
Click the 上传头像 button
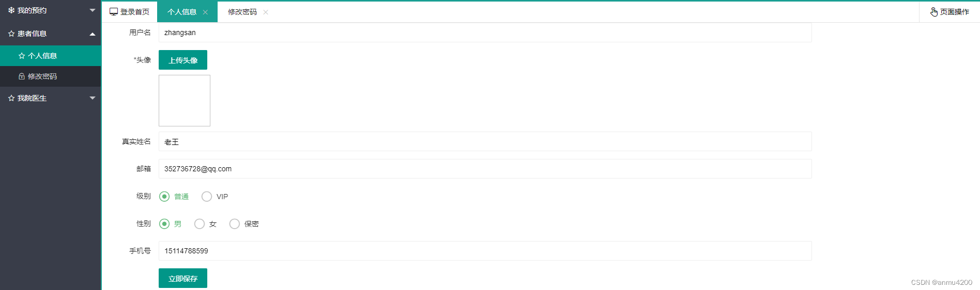click(x=183, y=60)
